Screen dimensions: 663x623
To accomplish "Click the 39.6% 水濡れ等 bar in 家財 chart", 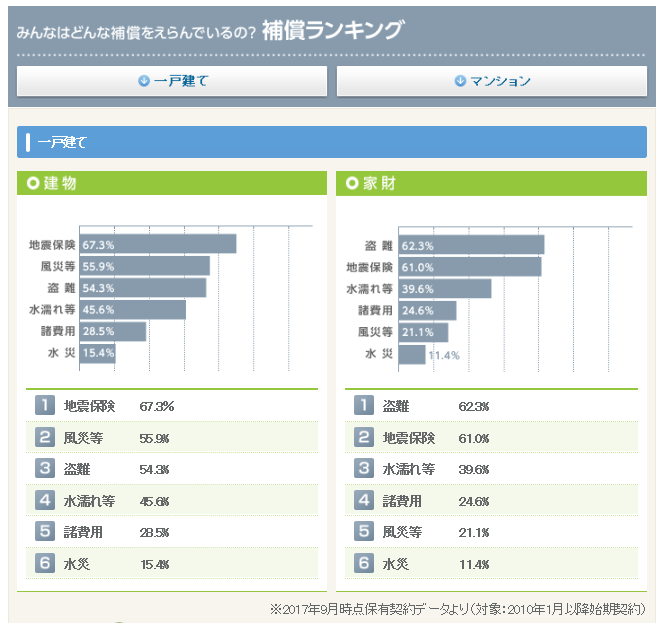I will pos(445,288).
